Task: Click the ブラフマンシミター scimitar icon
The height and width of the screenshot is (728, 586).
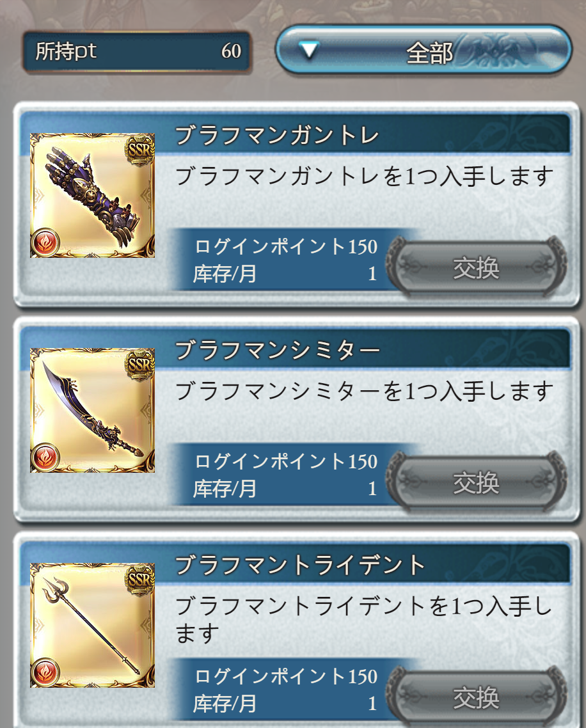Action: tap(92, 411)
